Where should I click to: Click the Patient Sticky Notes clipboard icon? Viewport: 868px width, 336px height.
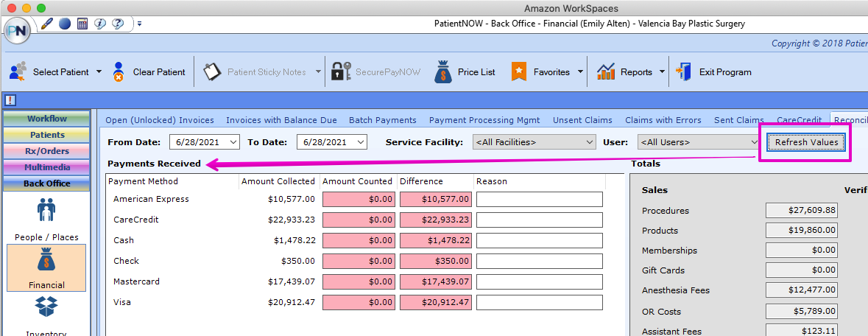(x=212, y=71)
